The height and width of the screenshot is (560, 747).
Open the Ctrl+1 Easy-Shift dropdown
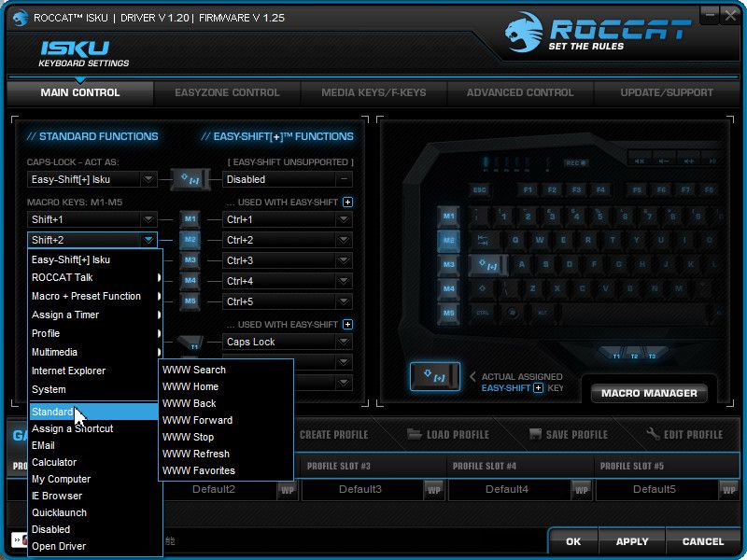click(x=288, y=219)
